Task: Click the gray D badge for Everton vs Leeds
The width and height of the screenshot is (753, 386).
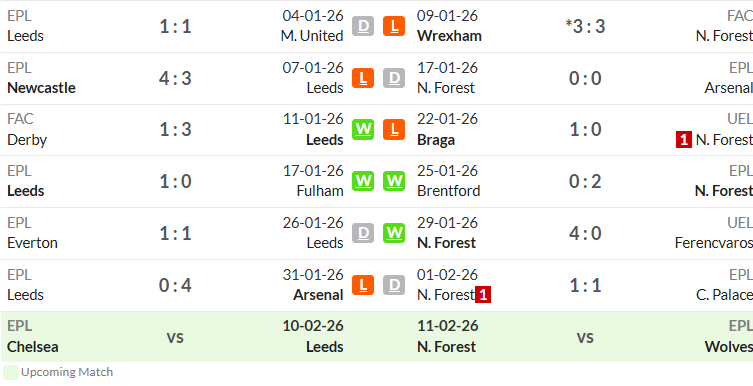Action: (x=363, y=233)
